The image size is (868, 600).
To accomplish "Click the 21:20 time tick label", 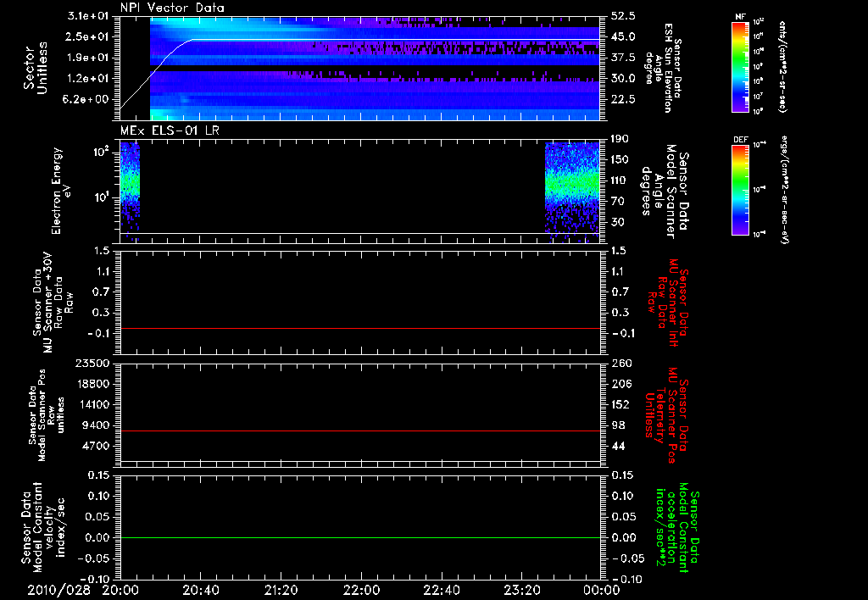I will (281, 591).
